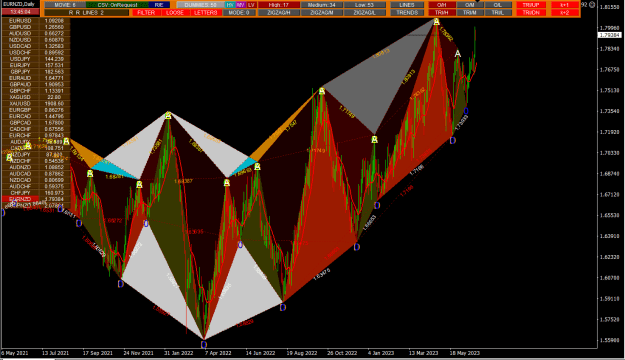Toggle the TRENDS button
This screenshot has height=360, width=625.
pos(407,13)
